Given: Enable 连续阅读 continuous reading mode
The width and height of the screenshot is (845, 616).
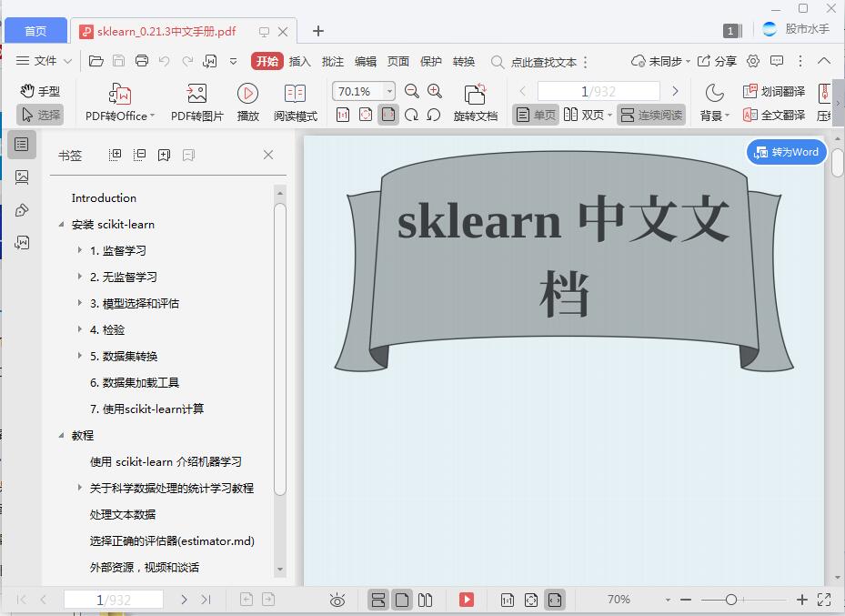Looking at the screenshot, I should coord(653,115).
